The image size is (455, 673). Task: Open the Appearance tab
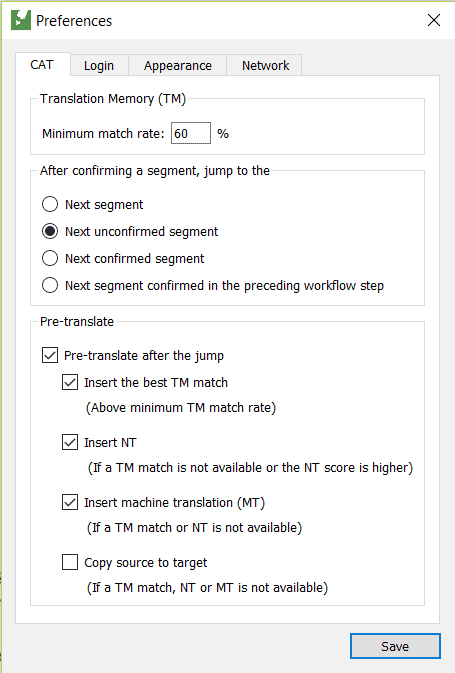pos(177,65)
